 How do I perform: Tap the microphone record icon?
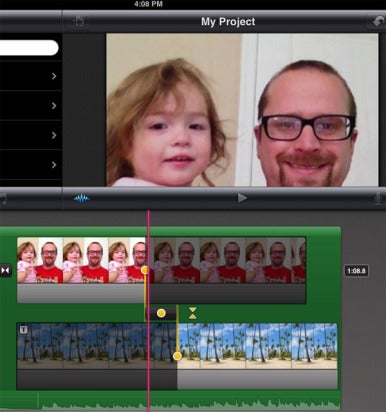tap(378, 199)
